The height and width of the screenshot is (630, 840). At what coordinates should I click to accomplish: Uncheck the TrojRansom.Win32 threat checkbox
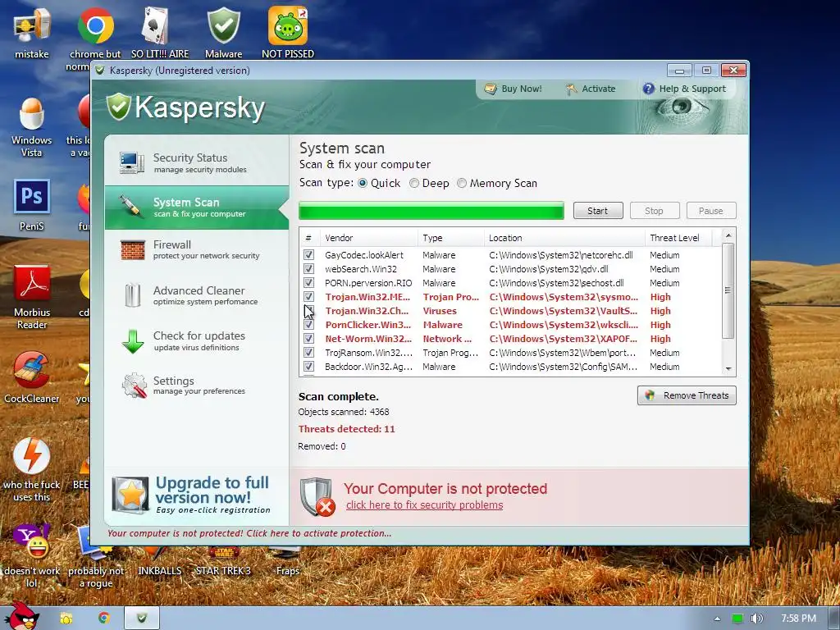pos(308,352)
